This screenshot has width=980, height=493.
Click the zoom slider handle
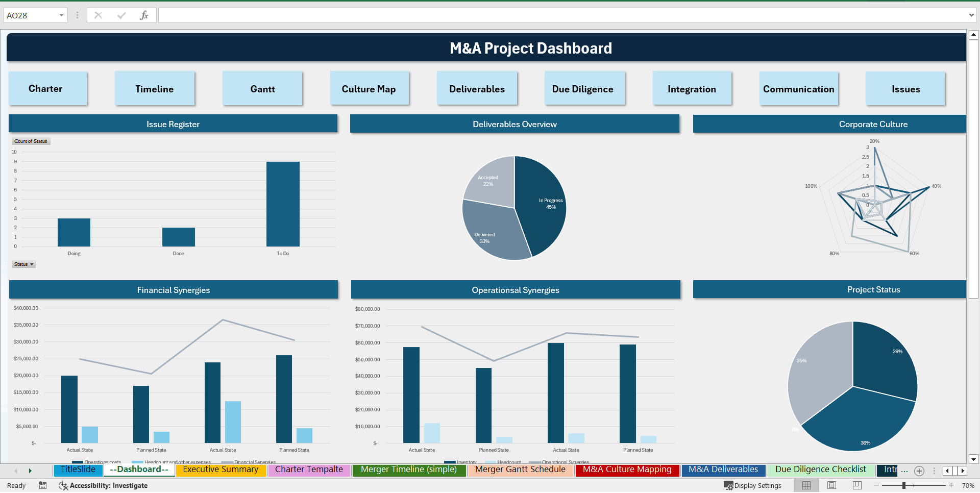point(904,485)
